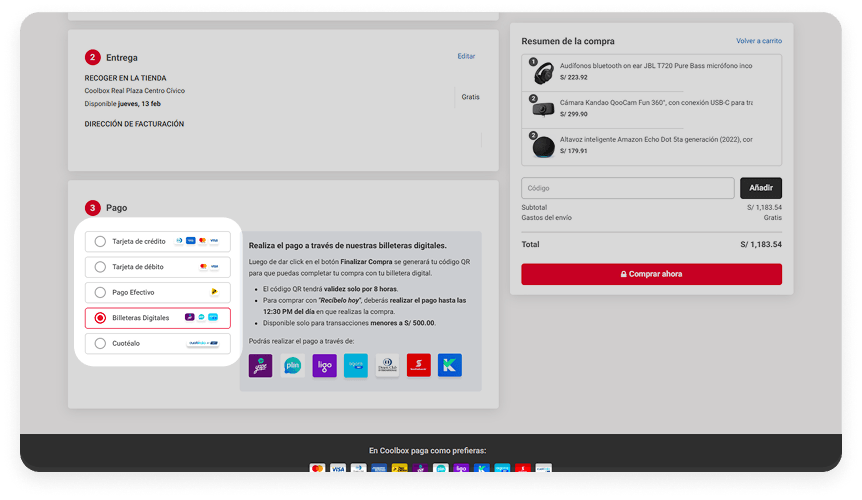Image resolution: width=862 pixels, height=500 pixels.
Task: Click the Visa icon in the footer
Action: 338,469
